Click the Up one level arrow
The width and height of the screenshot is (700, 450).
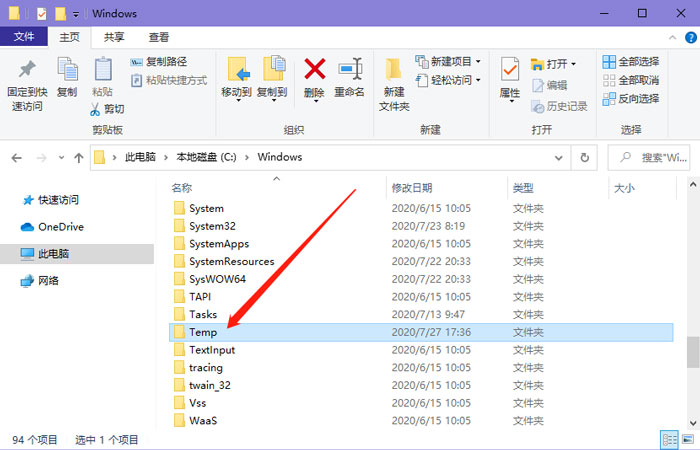(x=78, y=157)
